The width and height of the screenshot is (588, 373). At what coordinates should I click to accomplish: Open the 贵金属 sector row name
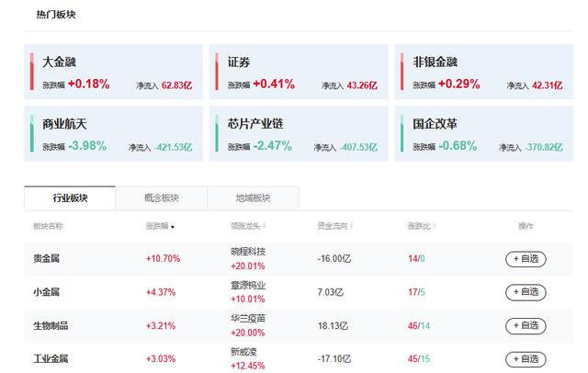pos(47,258)
